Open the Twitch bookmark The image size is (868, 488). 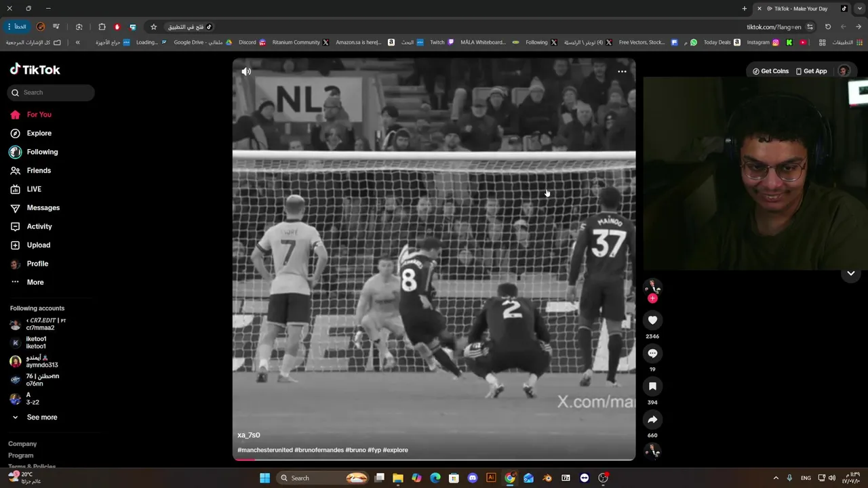coord(442,42)
